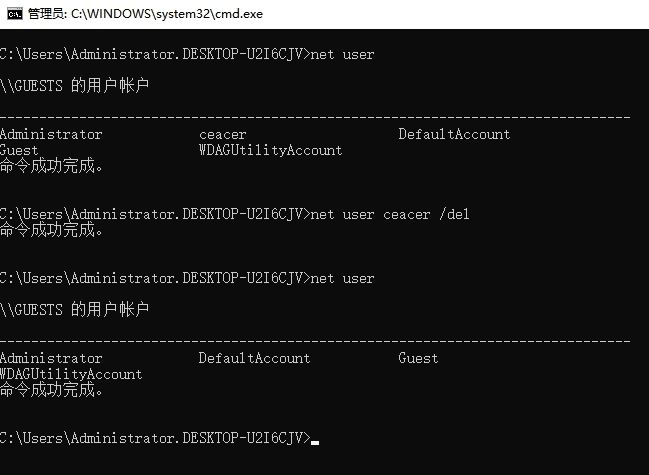The height and width of the screenshot is (475, 649).
Task: Click 'Guest' in the first user list
Action: coord(20,150)
